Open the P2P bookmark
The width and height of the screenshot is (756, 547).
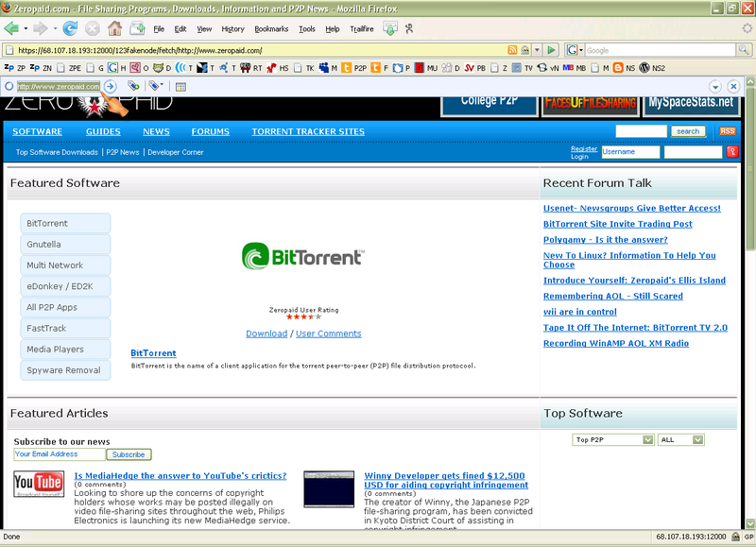[354, 68]
